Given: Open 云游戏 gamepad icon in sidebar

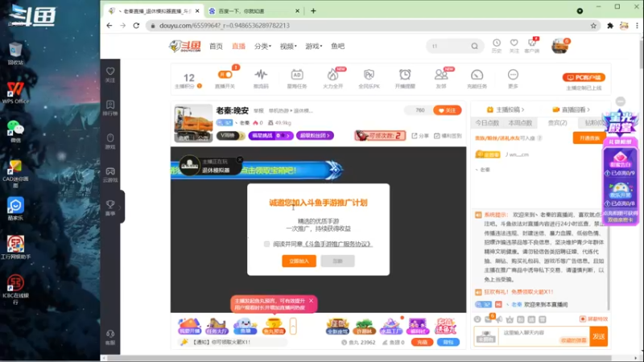Looking at the screenshot, I should pyautogui.click(x=110, y=175).
